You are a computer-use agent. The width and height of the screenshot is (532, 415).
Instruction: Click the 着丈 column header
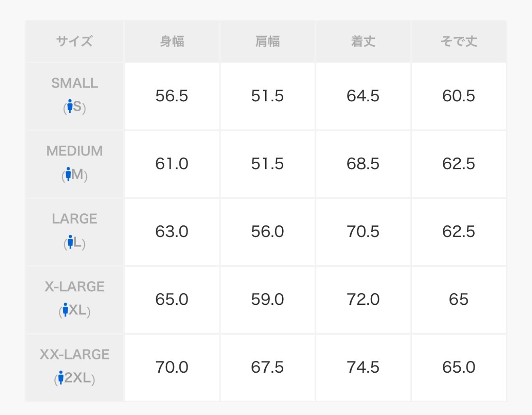[x=363, y=41]
